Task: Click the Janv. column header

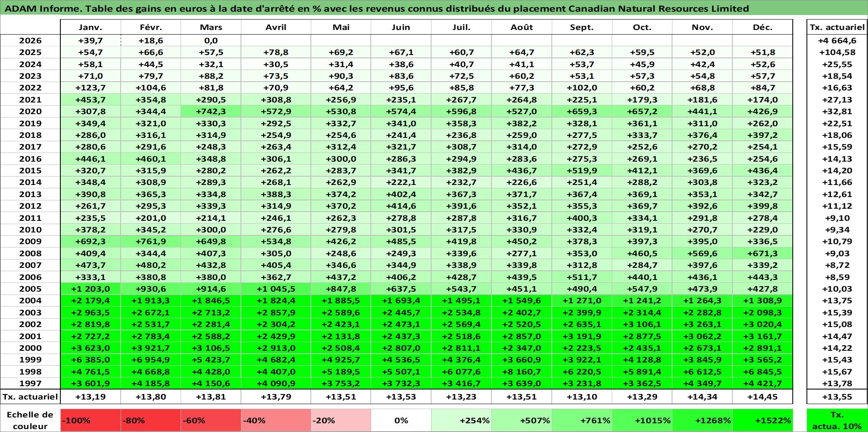Action: [x=91, y=27]
